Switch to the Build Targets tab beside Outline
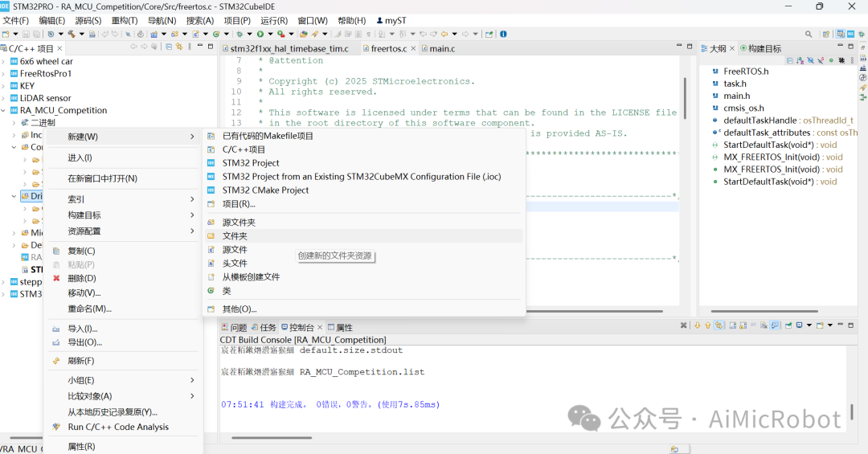Screen dimensions: 868x454 click(x=761, y=49)
